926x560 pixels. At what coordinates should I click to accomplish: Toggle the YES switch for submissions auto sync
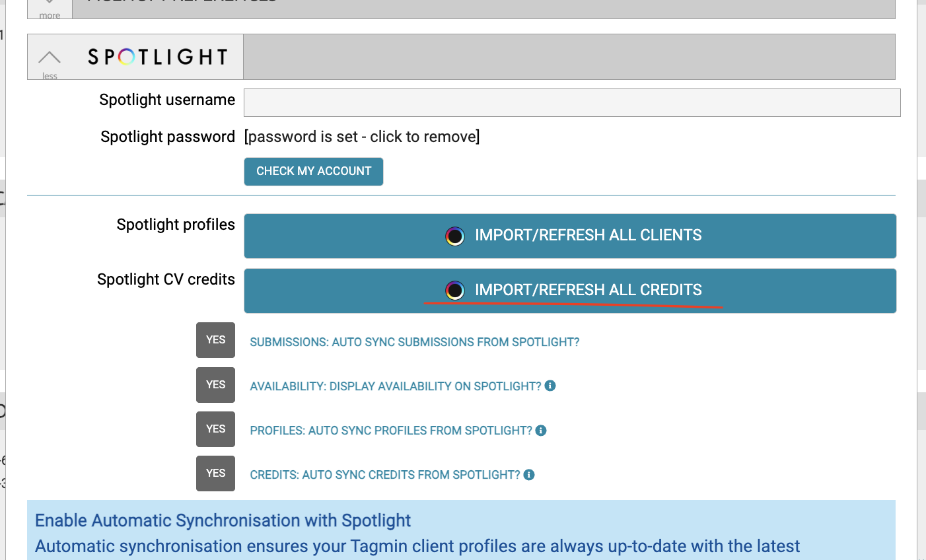click(215, 340)
